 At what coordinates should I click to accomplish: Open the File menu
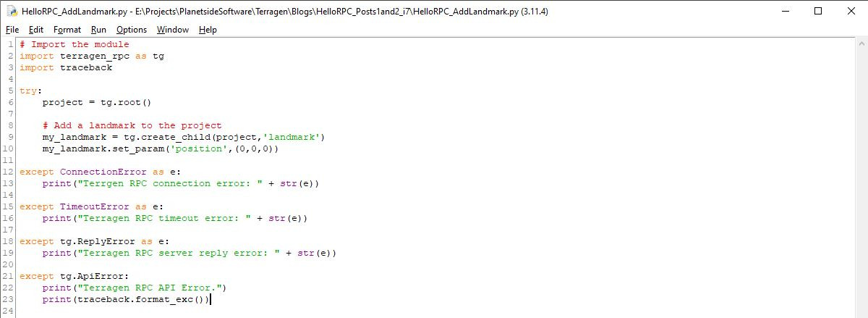tap(12, 30)
